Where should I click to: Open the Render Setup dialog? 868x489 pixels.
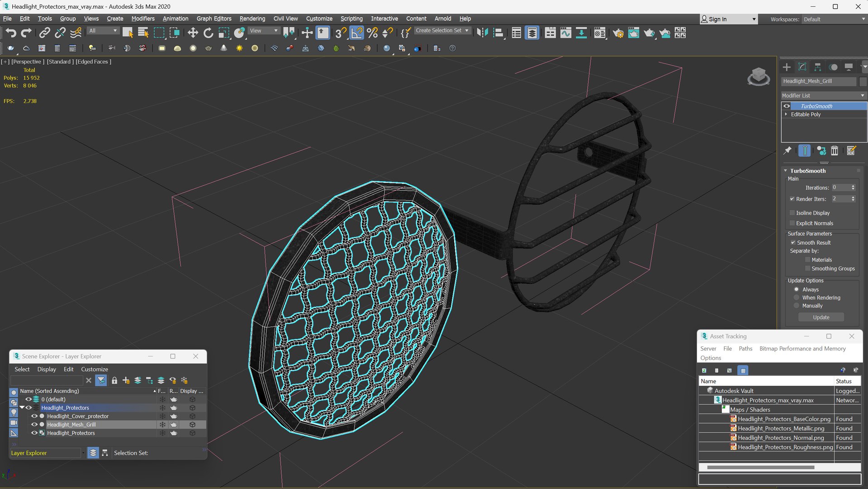[x=618, y=33]
